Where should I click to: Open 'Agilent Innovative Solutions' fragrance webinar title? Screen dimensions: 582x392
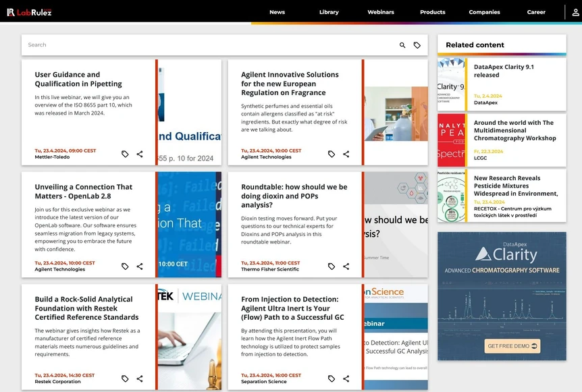tap(290, 84)
